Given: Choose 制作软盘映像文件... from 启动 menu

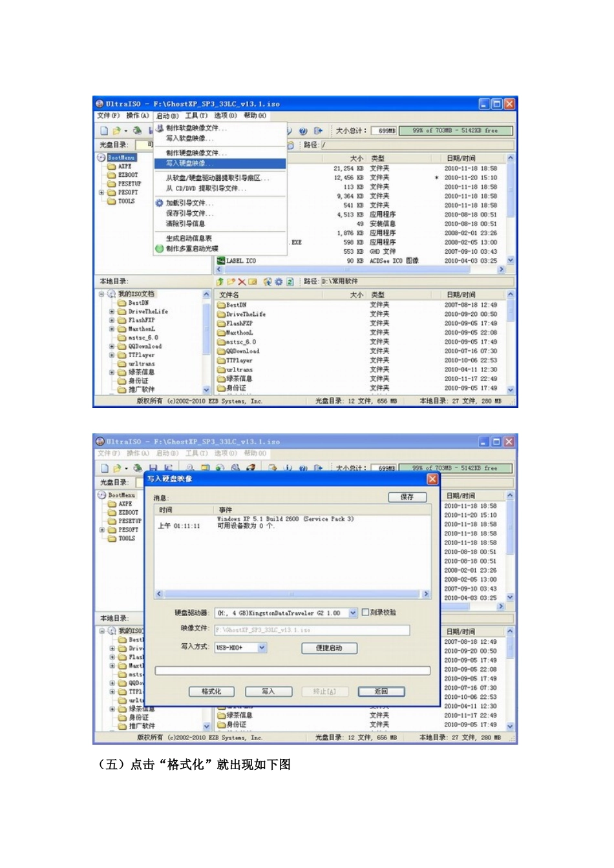Looking at the screenshot, I should pyautogui.click(x=220, y=128).
